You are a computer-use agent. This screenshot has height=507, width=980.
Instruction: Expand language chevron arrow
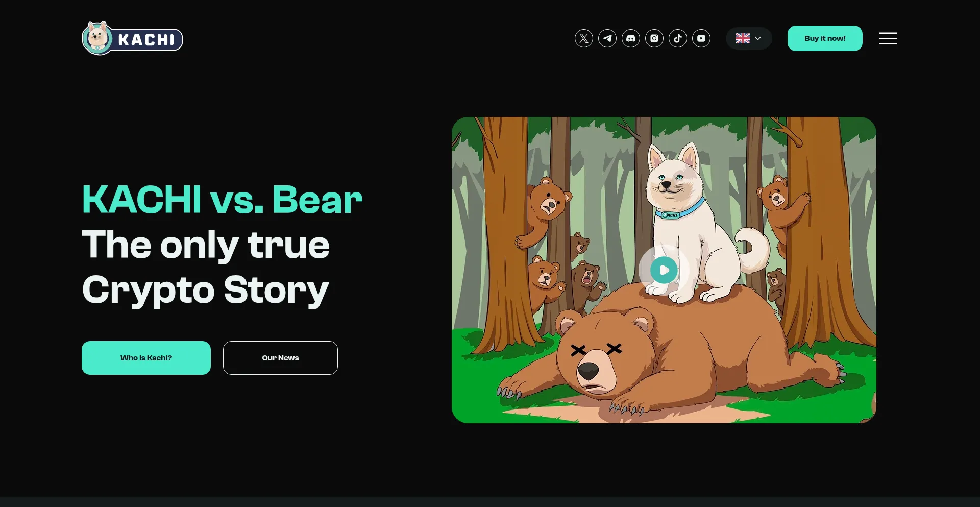758,38
